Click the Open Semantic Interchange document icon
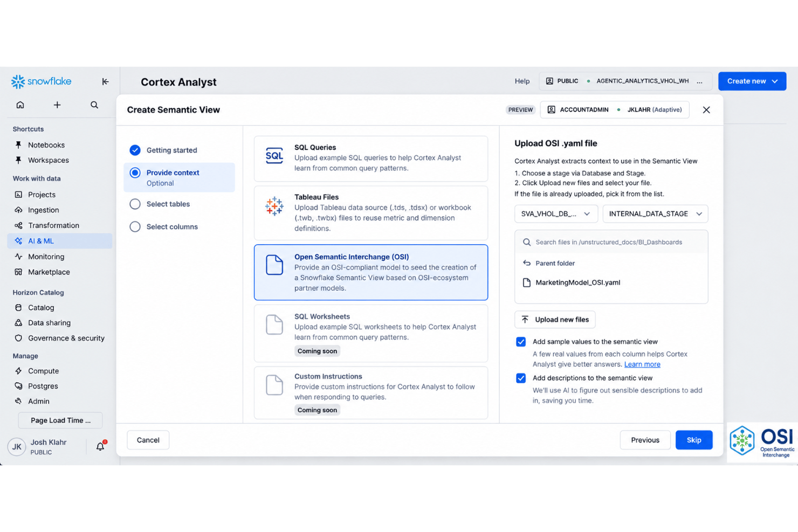The height and width of the screenshot is (532, 798). tap(274, 265)
